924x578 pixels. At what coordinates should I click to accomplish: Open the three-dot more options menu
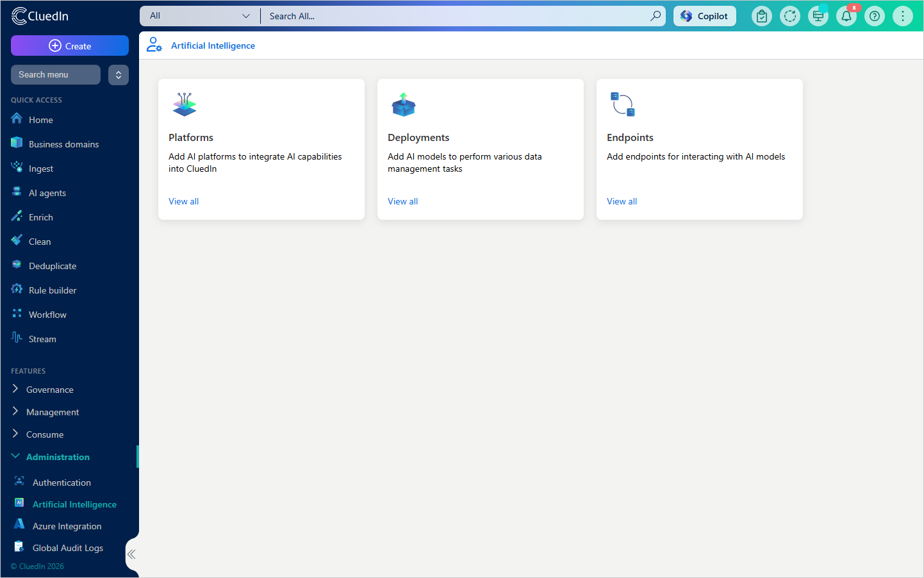point(903,16)
